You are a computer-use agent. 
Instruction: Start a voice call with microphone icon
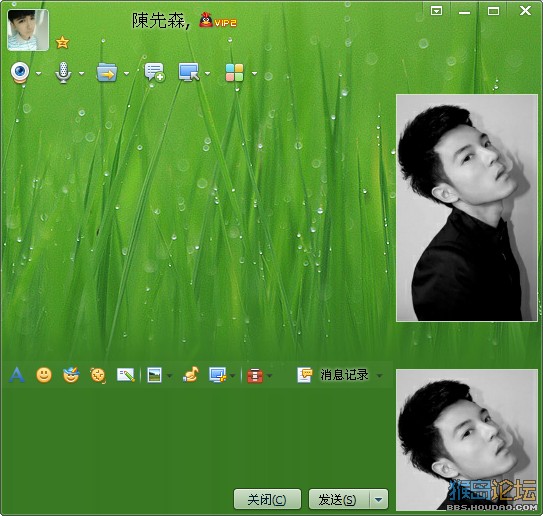pyautogui.click(x=63, y=72)
